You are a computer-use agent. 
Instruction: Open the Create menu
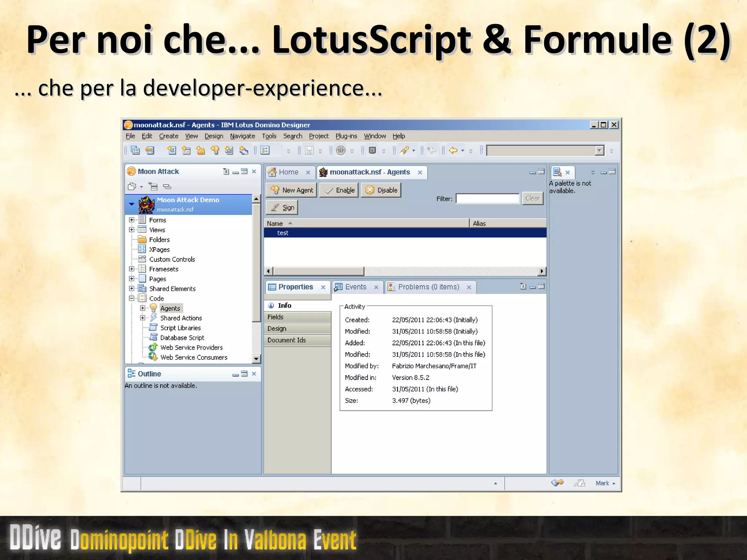(x=169, y=136)
